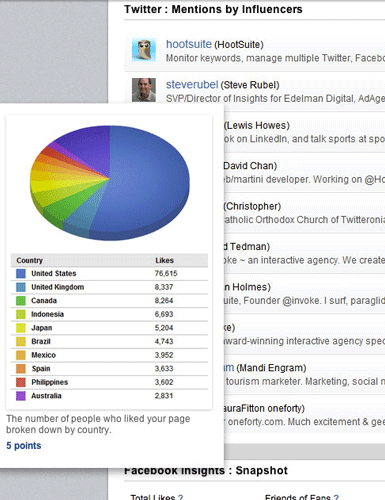Click the Australia purple legend swatch
This screenshot has height=500, width=385.
[x=21, y=396]
